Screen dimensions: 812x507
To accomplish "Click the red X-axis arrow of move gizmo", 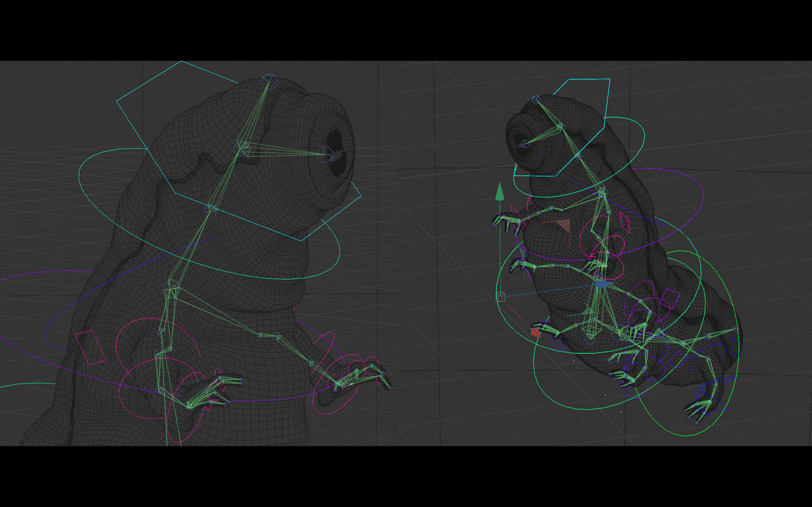I will (535, 333).
